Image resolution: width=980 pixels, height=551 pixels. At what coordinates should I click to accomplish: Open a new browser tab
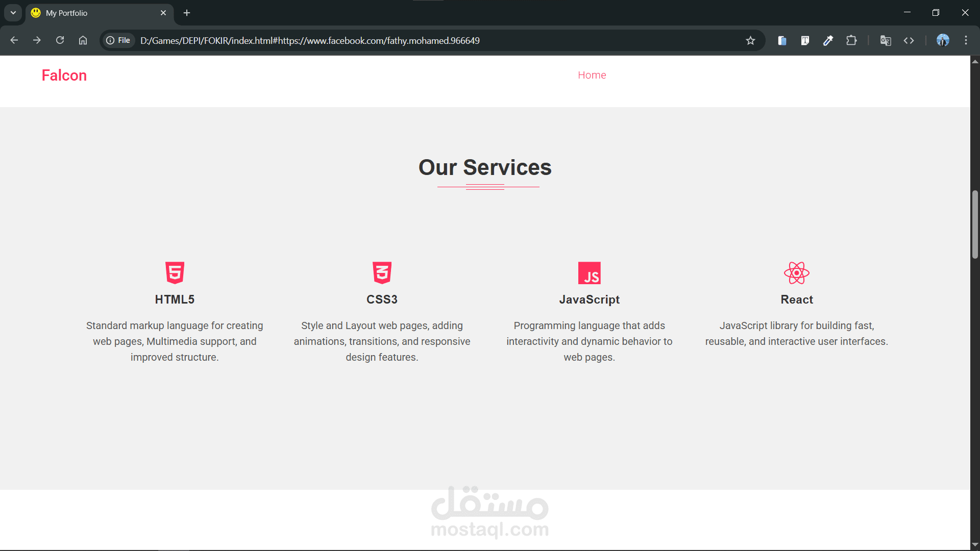[187, 13]
